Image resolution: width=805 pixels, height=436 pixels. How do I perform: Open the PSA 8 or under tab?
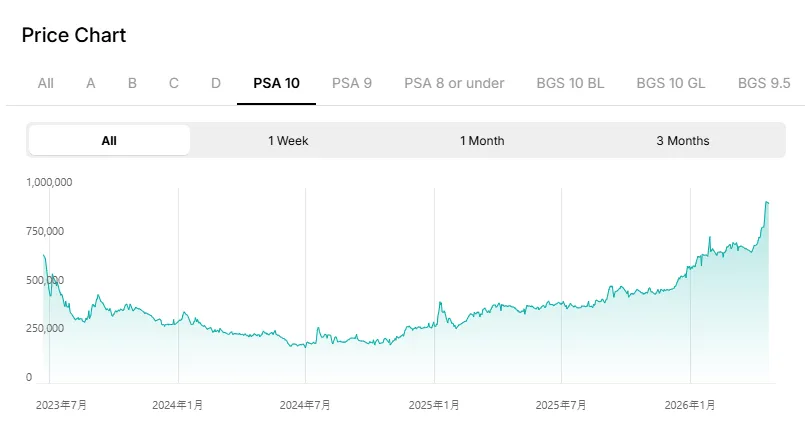454,83
